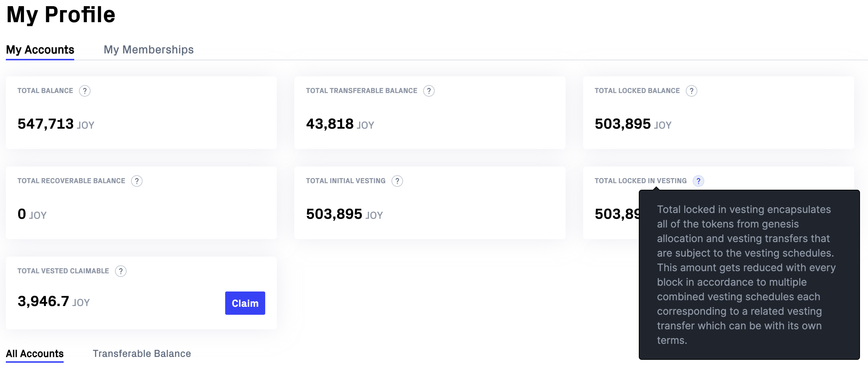Screen dimensions: 868x370
Task: Click the 547,713 JOY balance value
Action: pyautogui.click(x=55, y=124)
